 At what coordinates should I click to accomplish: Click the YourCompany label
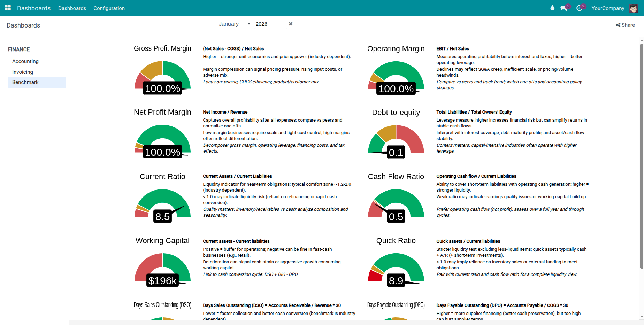608,8
